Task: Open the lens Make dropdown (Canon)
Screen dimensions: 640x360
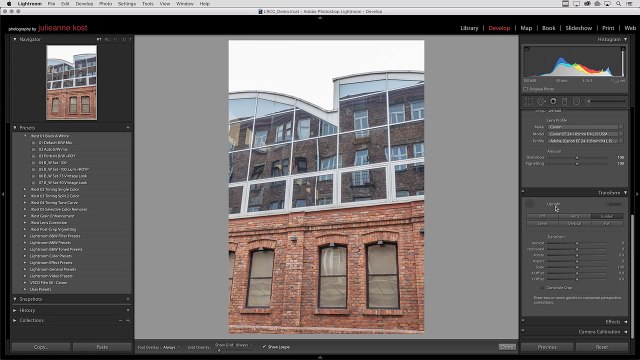Action: pos(585,127)
